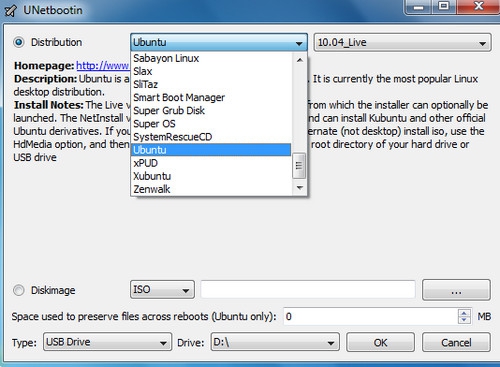The height and width of the screenshot is (367, 500).
Task: Increase persistence space with up arrow
Action: 464,313
